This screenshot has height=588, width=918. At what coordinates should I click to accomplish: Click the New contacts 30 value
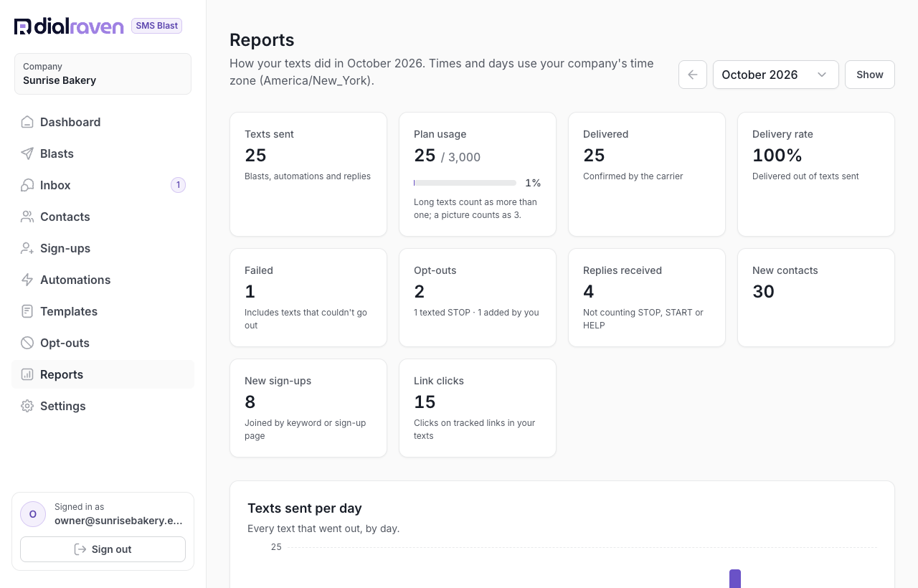(763, 292)
